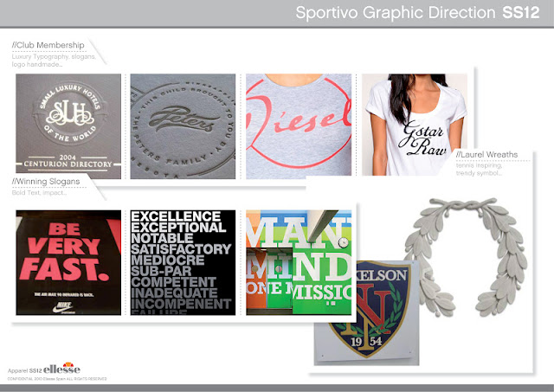Select the Peters embossed logo image
Screen dimensions: 554x392
point(183,126)
